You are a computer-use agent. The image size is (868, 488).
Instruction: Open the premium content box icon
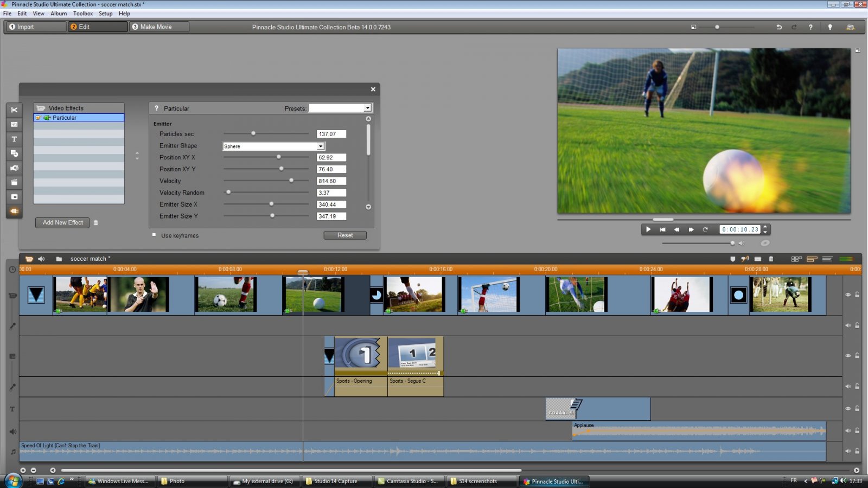click(x=851, y=27)
